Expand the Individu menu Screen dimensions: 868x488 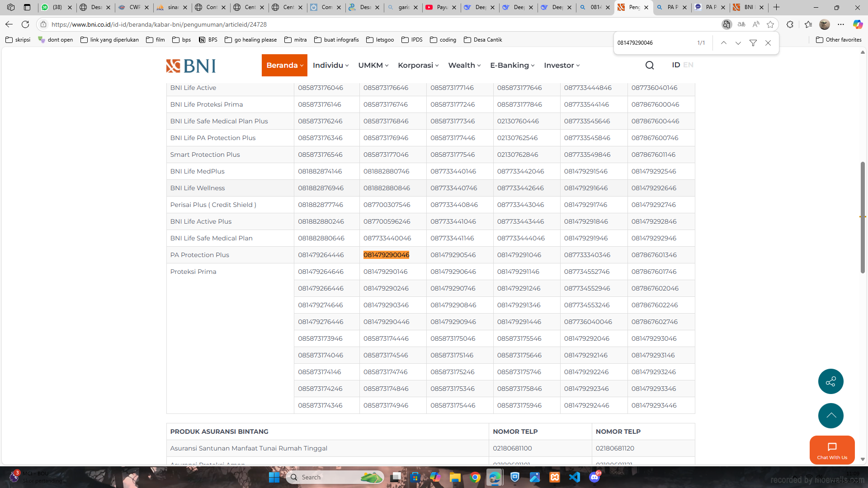[x=330, y=66]
